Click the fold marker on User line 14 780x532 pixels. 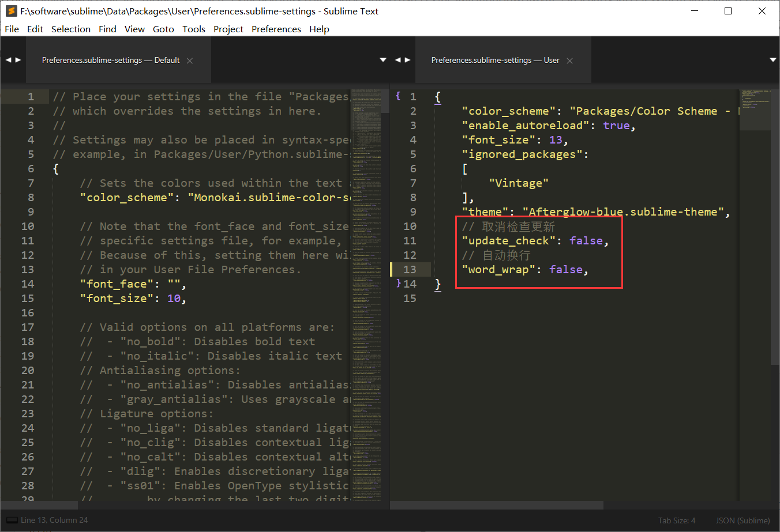(x=398, y=283)
